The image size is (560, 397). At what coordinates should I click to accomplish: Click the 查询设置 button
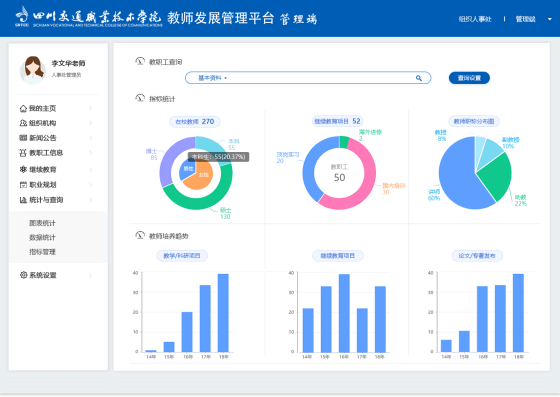469,78
